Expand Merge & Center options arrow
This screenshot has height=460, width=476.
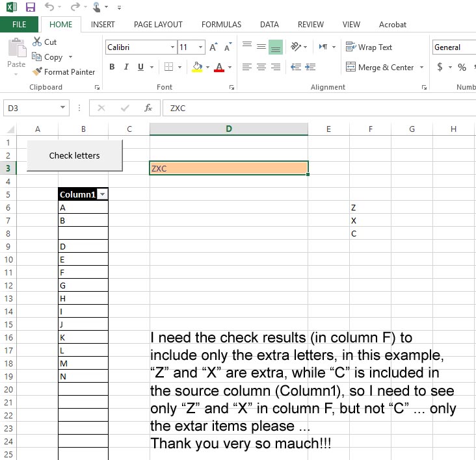[421, 67]
